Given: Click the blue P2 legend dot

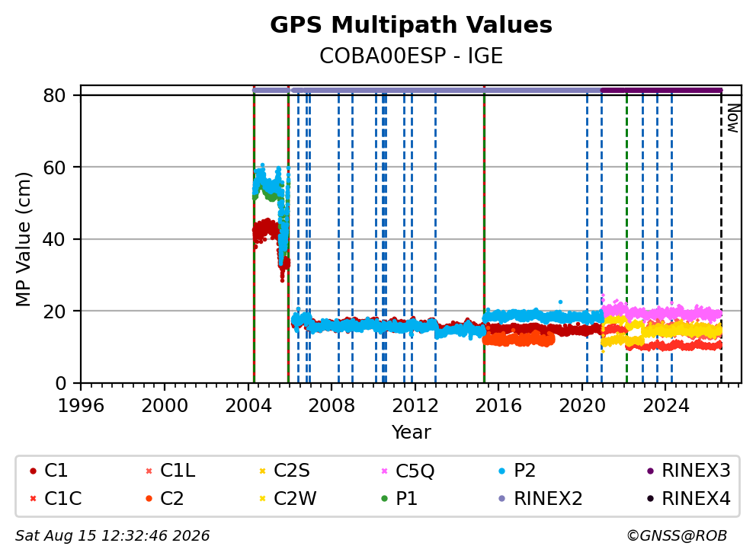Looking at the screenshot, I should tap(502, 471).
